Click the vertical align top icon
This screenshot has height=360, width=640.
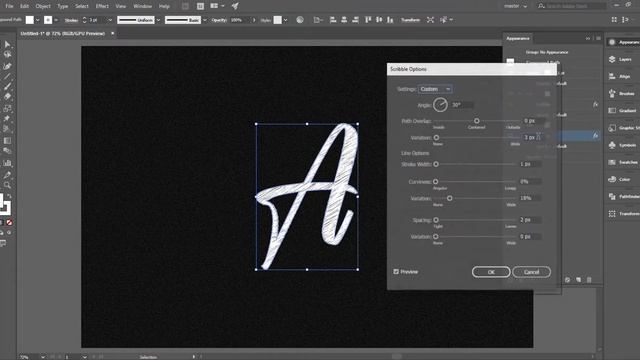tap(368, 20)
